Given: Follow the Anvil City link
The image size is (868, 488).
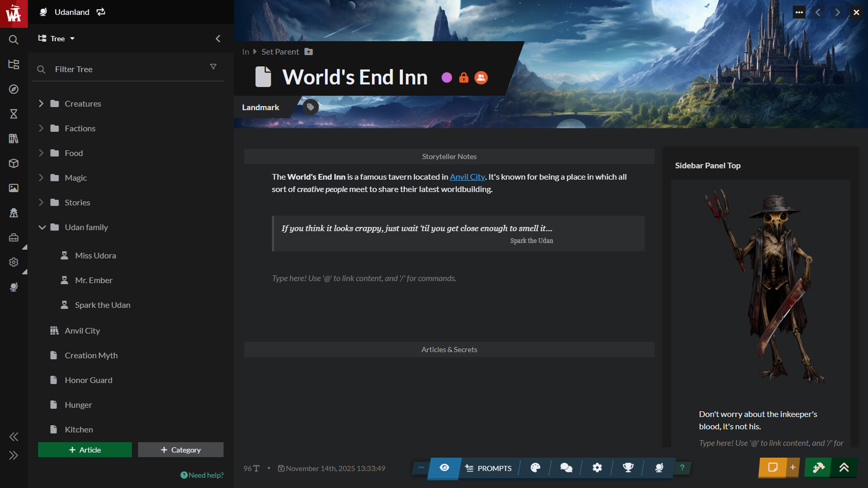Looking at the screenshot, I should (x=467, y=177).
